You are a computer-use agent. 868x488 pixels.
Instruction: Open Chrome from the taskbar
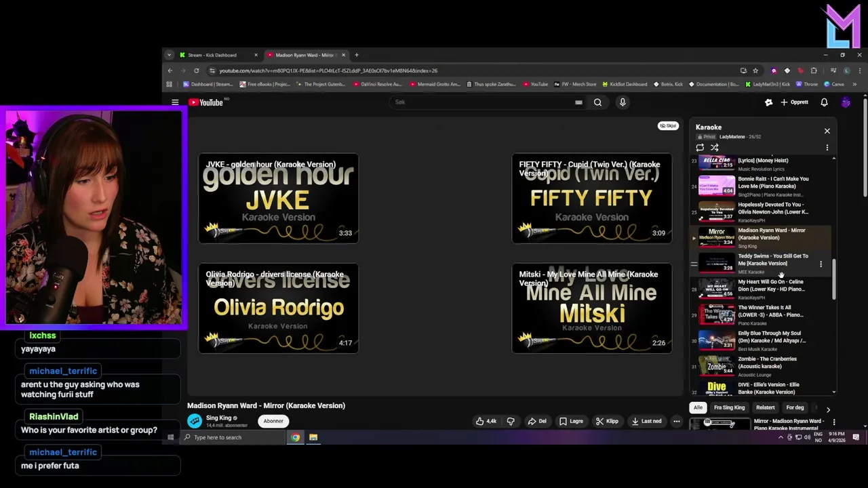pyautogui.click(x=296, y=437)
